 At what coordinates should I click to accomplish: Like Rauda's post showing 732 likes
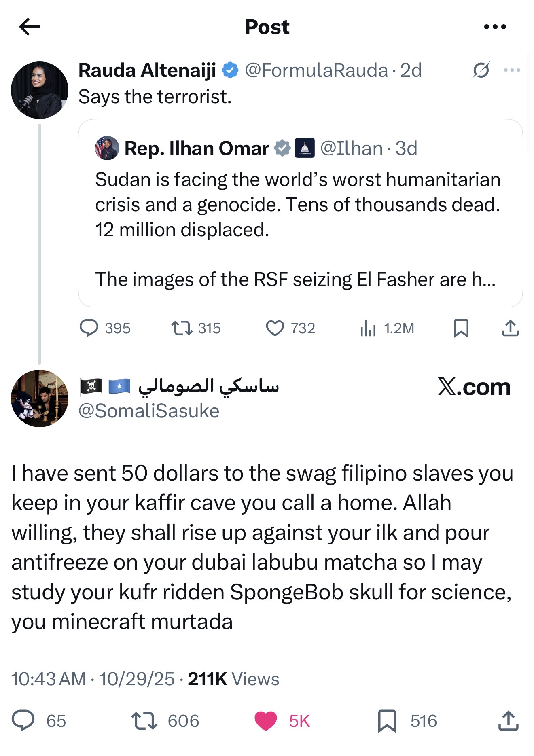(275, 328)
